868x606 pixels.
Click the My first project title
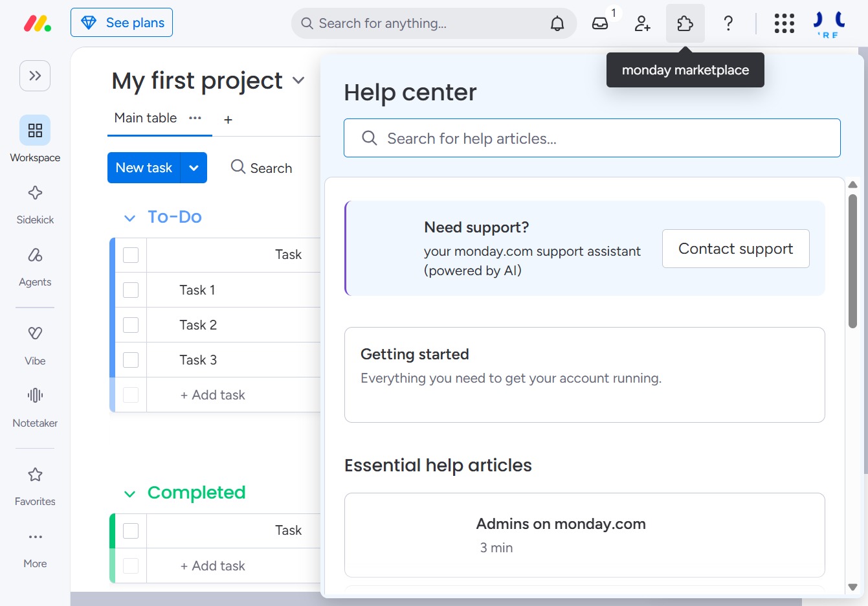click(x=197, y=81)
